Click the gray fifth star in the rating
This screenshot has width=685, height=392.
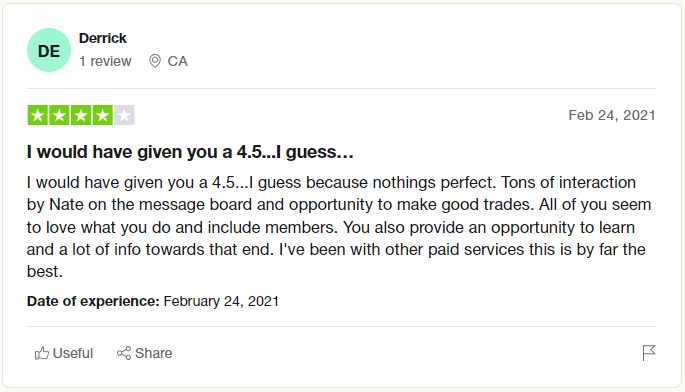[x=124, y=115]
